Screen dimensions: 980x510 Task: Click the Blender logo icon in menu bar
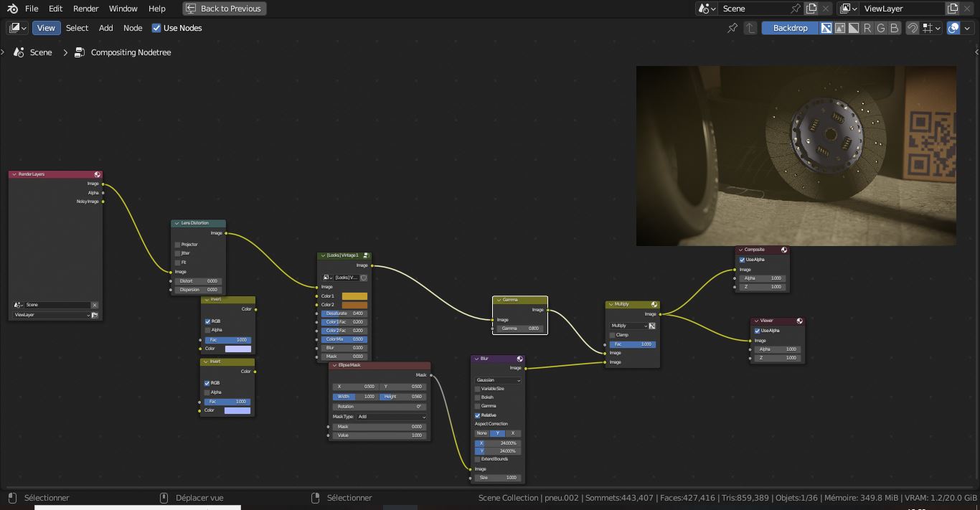point(11,8)
